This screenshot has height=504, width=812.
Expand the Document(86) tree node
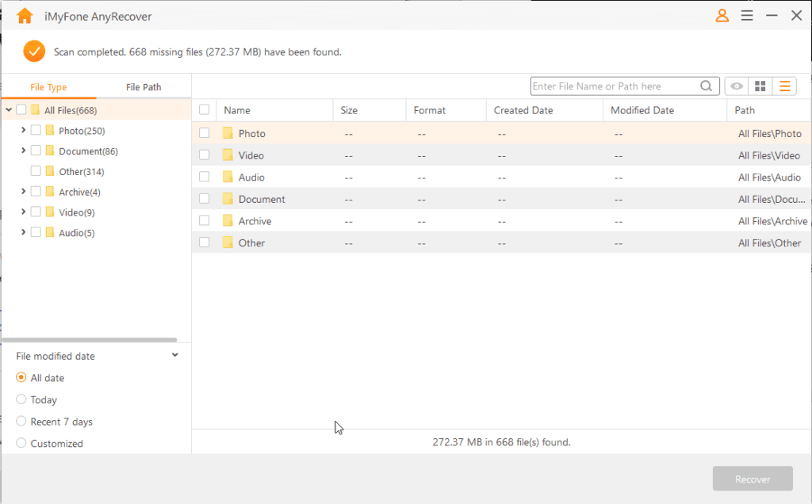[23, 151]
